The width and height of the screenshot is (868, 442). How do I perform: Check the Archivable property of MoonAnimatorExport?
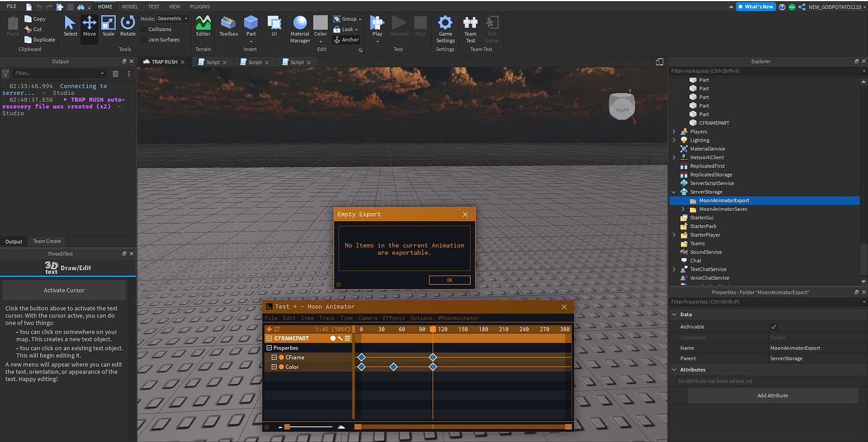click(x=774, y=326)
